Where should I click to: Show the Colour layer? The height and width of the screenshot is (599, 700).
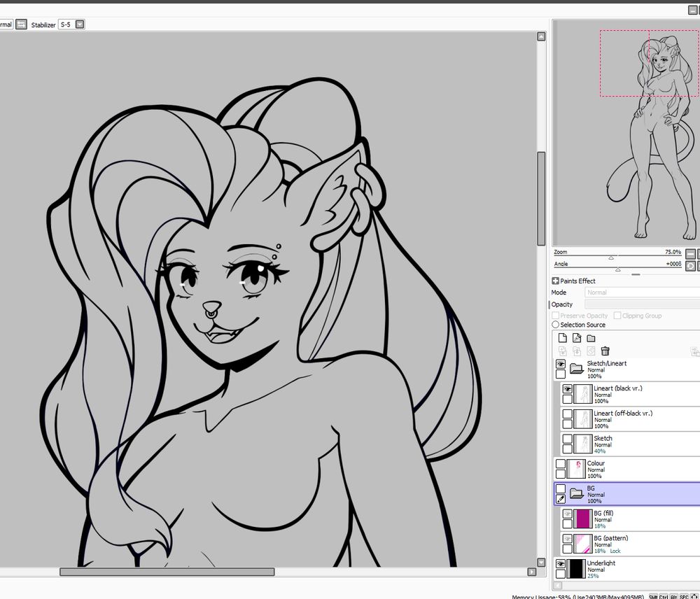pyautogui.click(x=561, y=464)
